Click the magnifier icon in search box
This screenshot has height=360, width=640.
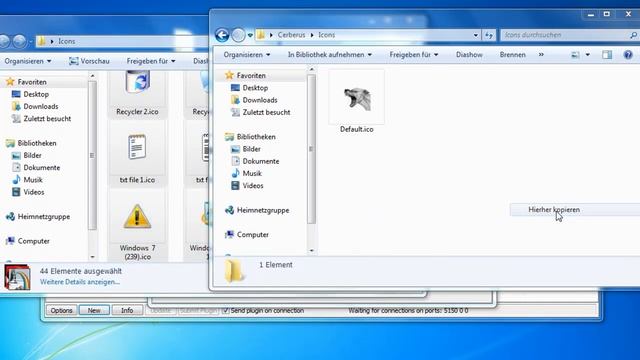[x=633, y=35]
